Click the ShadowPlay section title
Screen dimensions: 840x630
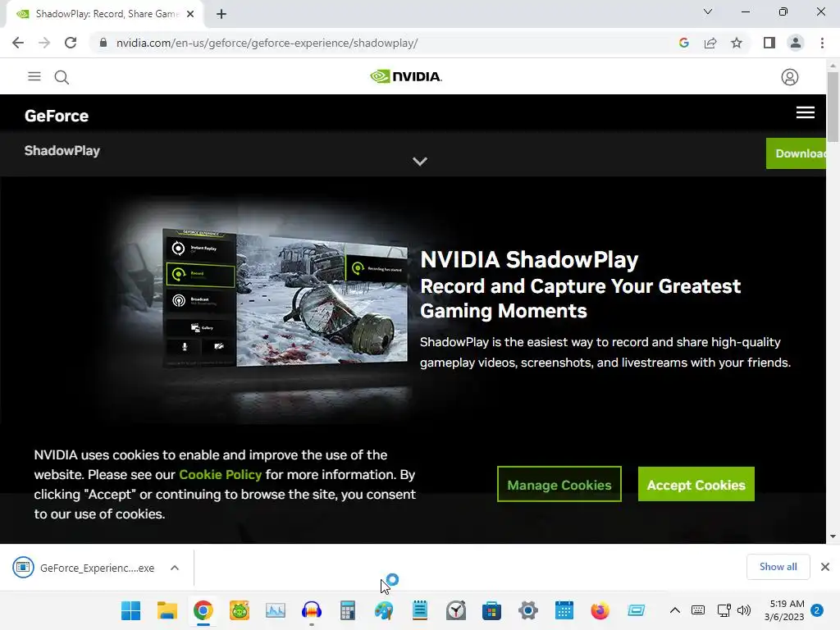(62, 151)
